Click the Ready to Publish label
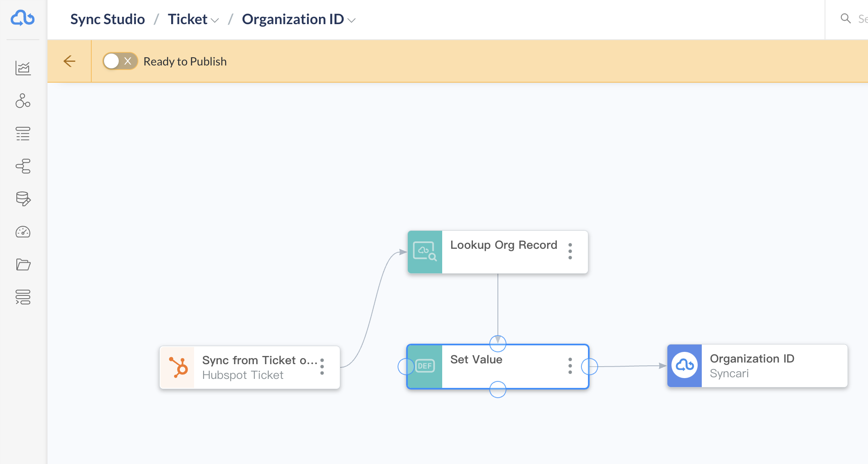868x464 pixels. coord(185,61)
